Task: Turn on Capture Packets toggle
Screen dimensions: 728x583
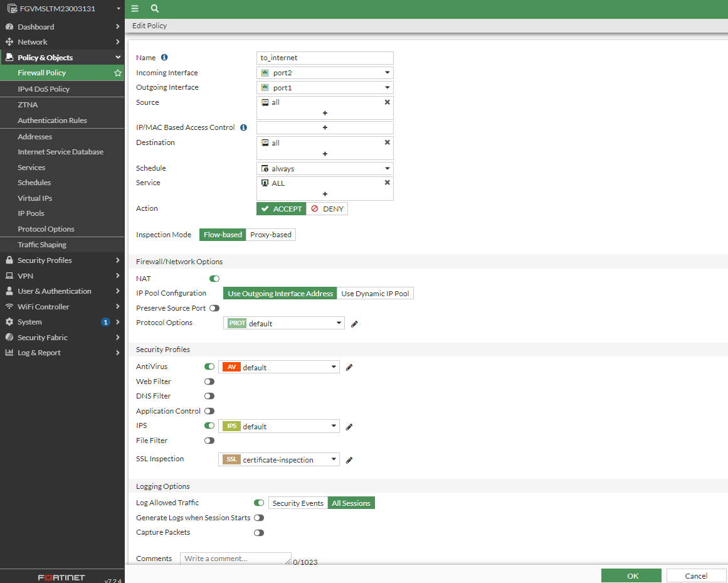Action: pyautogui.click(x=259, y=533)
